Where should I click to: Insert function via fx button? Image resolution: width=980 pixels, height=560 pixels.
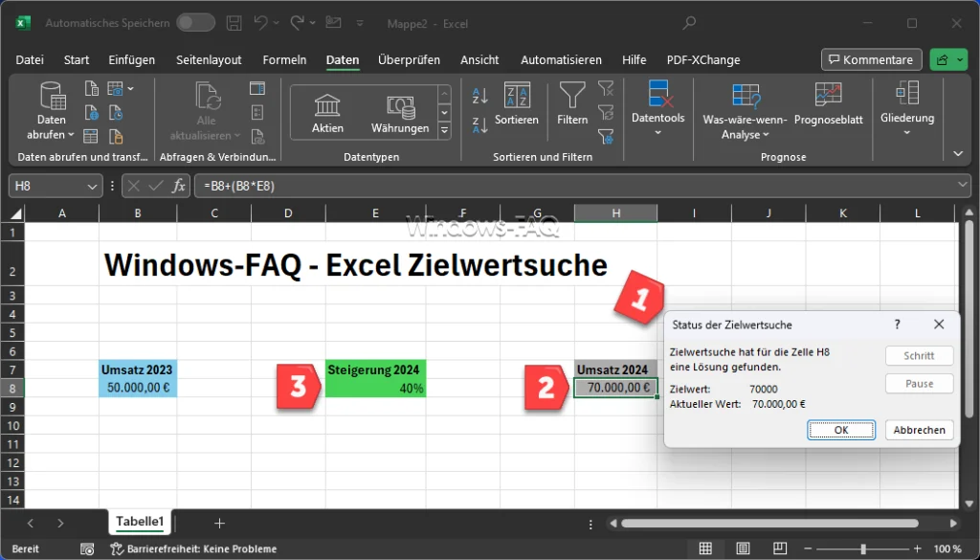click(x=179, y=186)
